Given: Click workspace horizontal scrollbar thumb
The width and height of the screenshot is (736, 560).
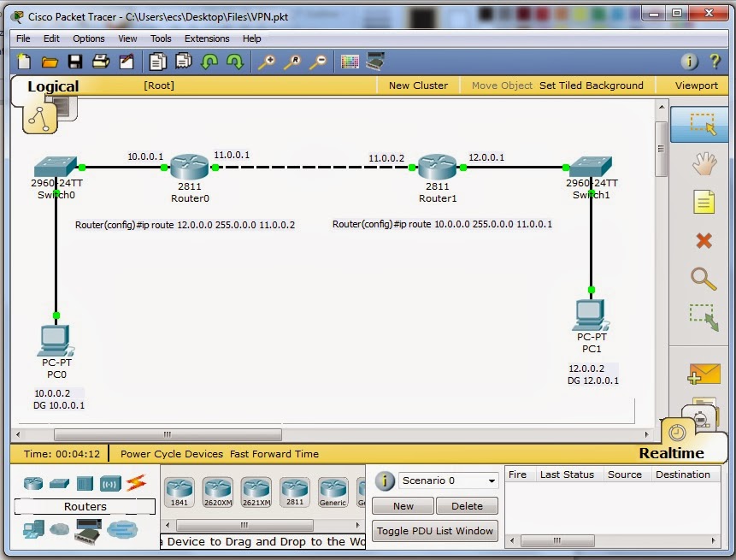Looking at the screenshot, I should [x=168, y=434].
